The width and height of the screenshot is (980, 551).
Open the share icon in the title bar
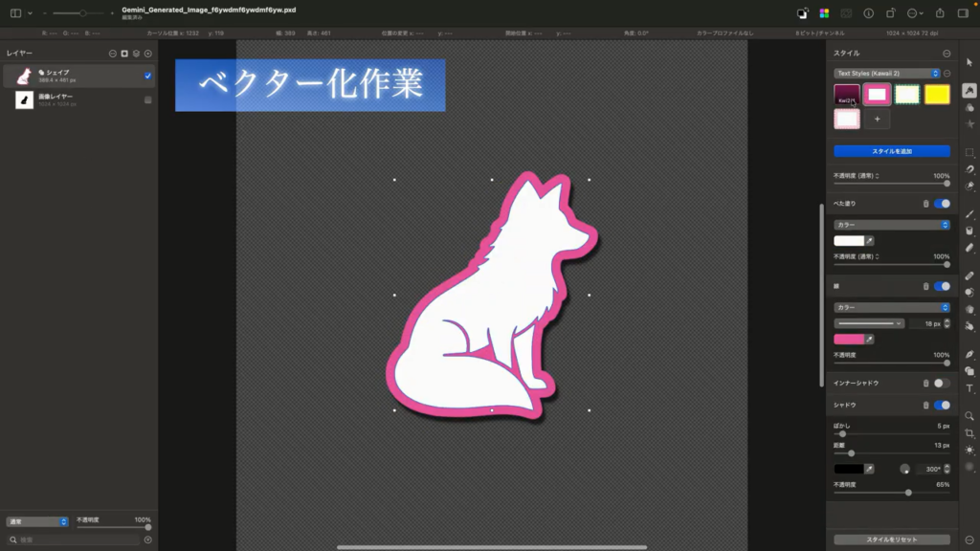click(939, 13)
